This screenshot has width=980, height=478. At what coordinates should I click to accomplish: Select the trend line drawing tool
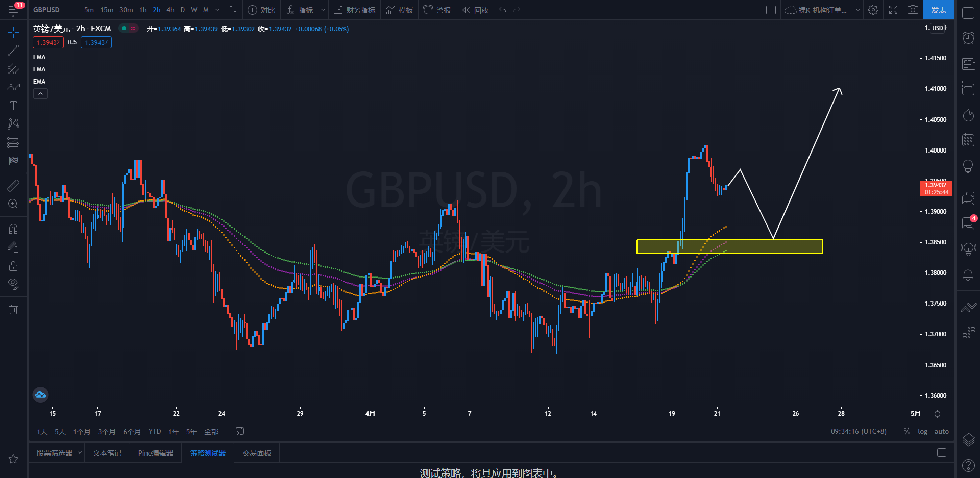tap(13, 51)
